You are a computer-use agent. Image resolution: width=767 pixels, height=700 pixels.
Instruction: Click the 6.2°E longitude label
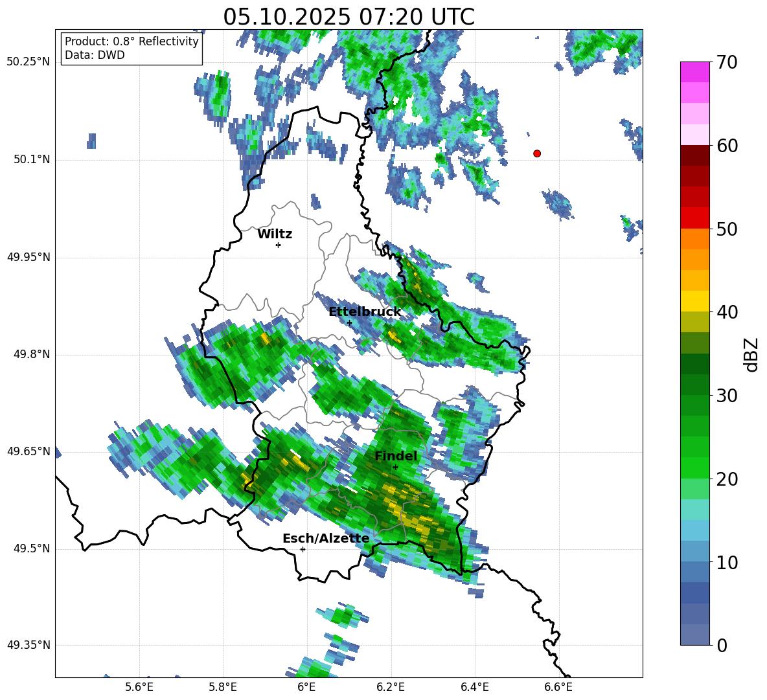pyautogui.click(x=391, y=687)
